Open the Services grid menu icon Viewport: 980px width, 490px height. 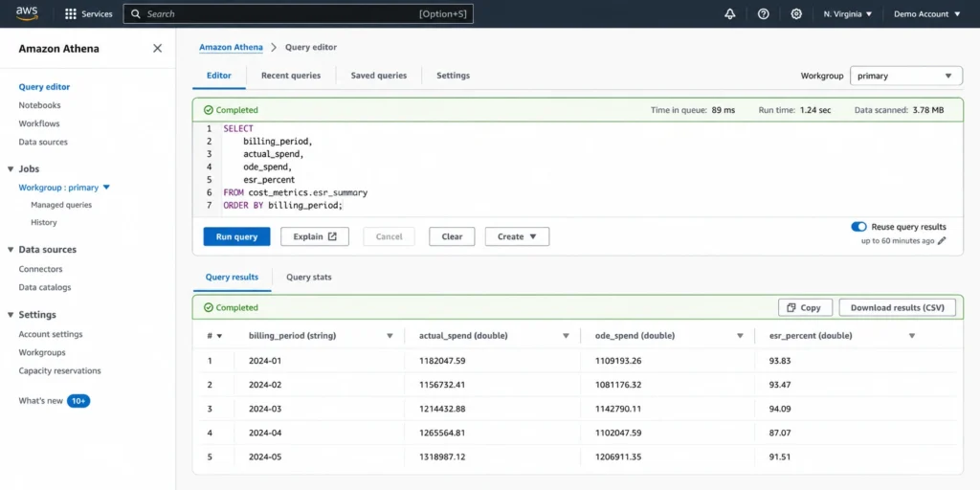71,13
